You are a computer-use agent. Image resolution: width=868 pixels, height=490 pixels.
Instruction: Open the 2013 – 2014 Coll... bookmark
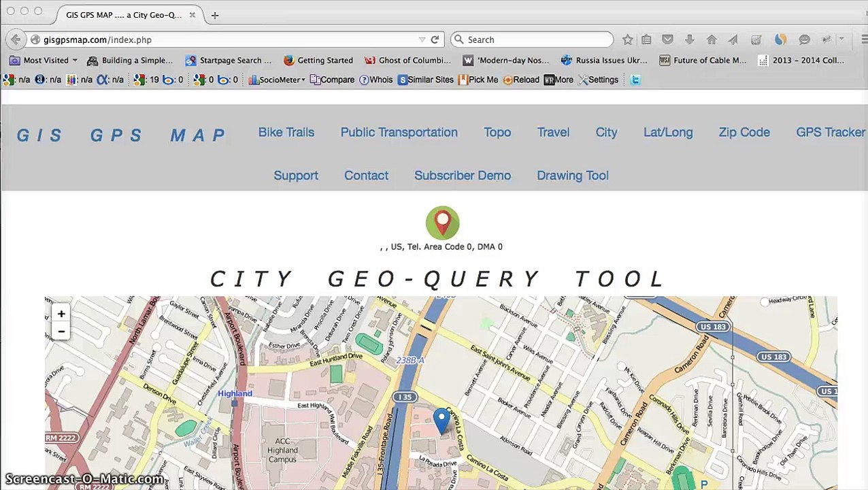click(x=801, y=60)
